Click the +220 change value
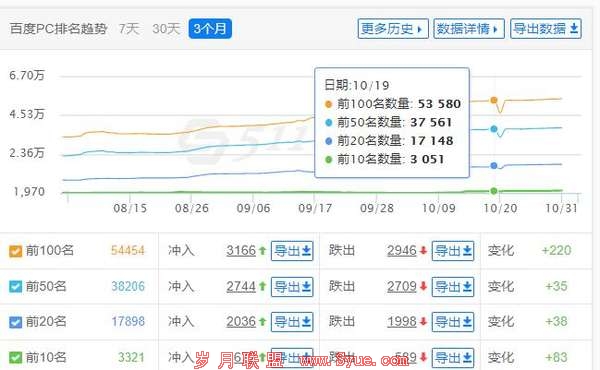The height and width of the screenshot is (370, 600). 556,251
